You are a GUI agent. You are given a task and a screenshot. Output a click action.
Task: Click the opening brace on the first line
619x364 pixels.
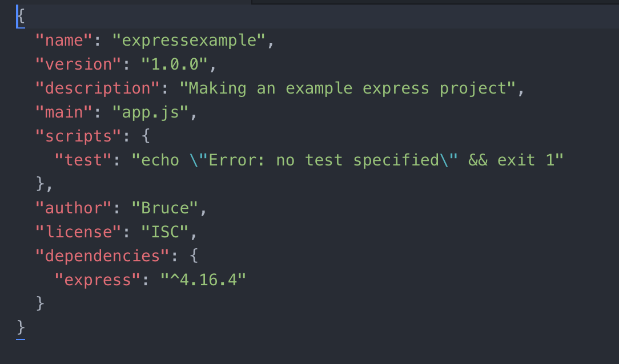tap(21, 17)
